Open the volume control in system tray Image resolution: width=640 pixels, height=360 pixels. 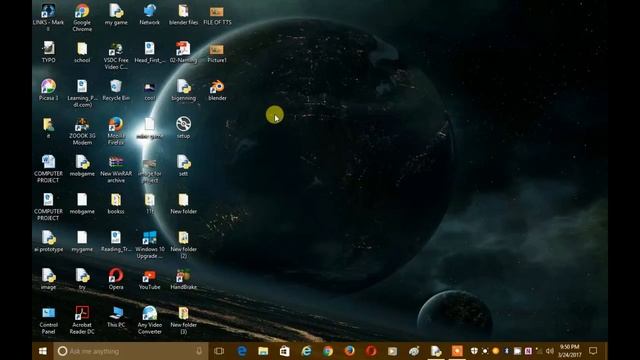tap(549, 351)
